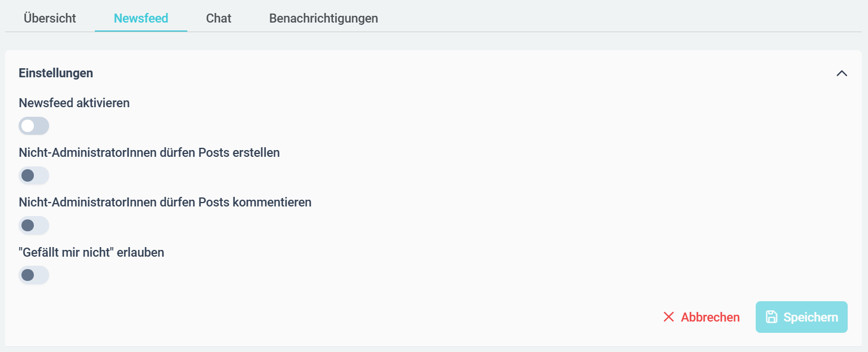Click the Einstellungen section heading
The width and height of the screenshot is (868, 352).
point(56,73)
